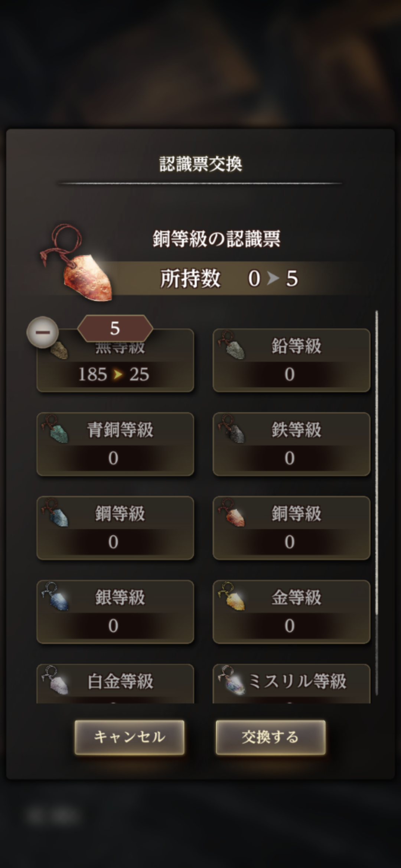
Task: Click the silver-blue 銀等級 tag icon
Action: coord(56,597)
